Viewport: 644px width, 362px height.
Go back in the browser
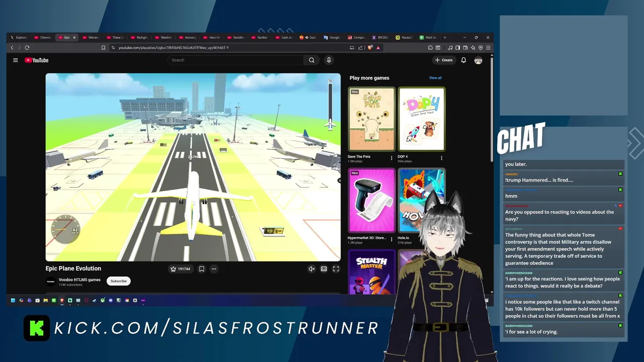coord(12,48)
